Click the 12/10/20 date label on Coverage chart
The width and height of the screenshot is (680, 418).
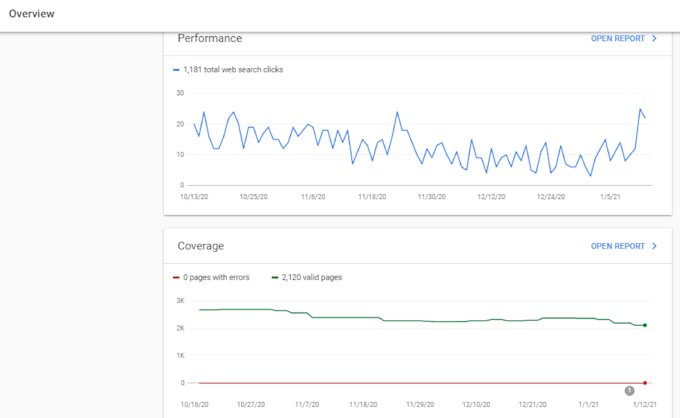click(476, 405)
